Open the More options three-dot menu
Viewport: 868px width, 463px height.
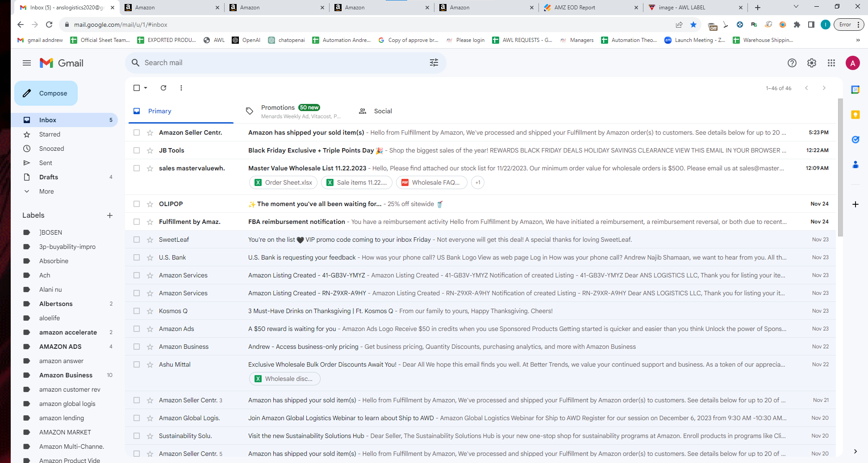(181, 88)
